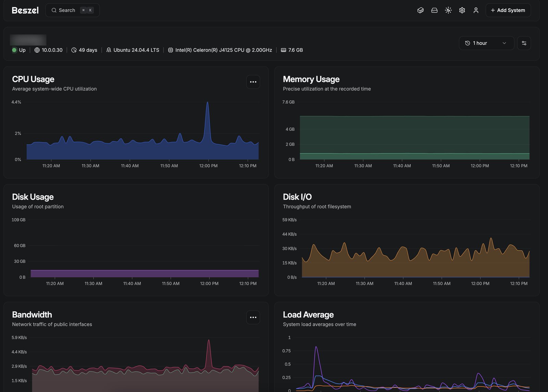Open Bandwidth three-dot options menu

(x=253, y=317)
